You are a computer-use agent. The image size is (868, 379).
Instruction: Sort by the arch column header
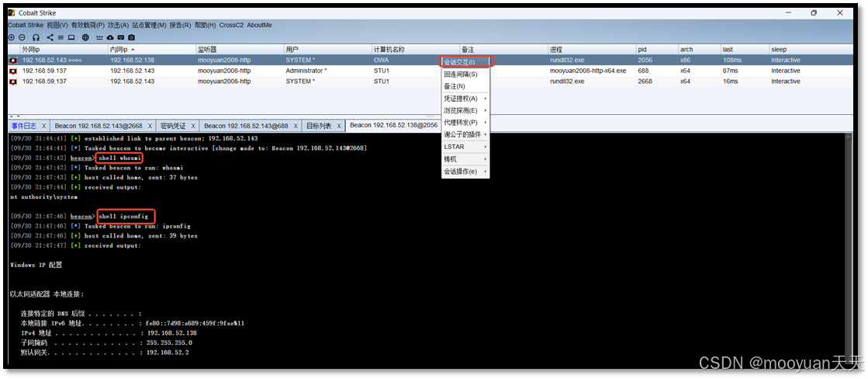(x=700, y=49)
